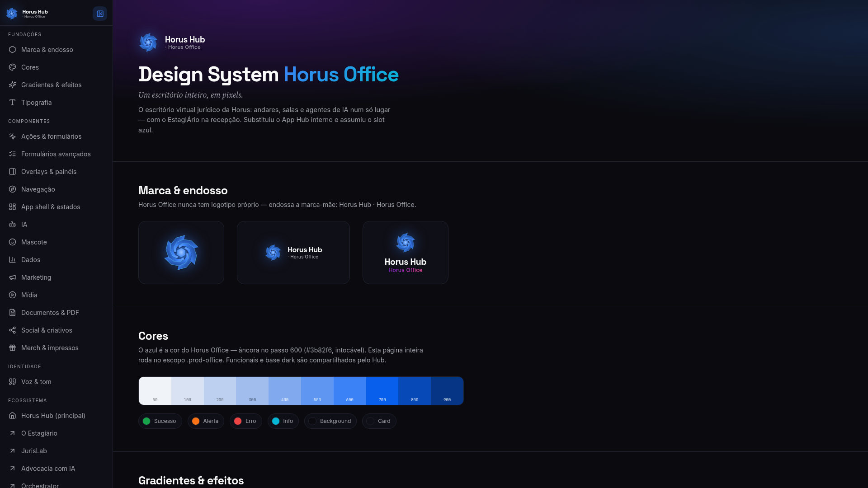
Task: Click the compass icon beside Navegação
Action: coord(12,189)
